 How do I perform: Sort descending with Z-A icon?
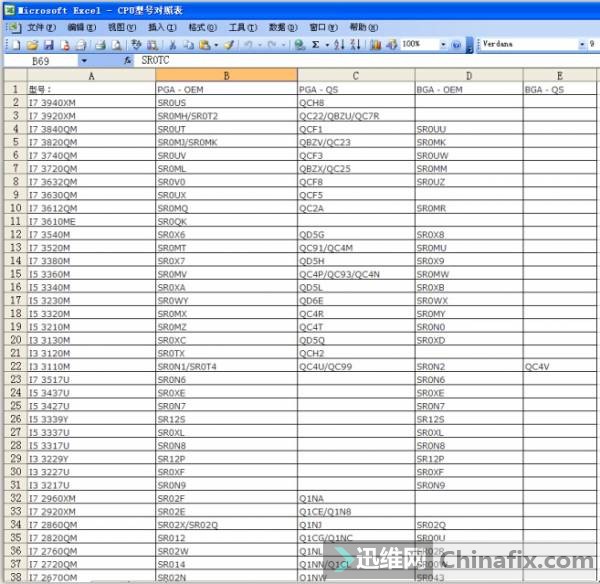pos(355,45)
